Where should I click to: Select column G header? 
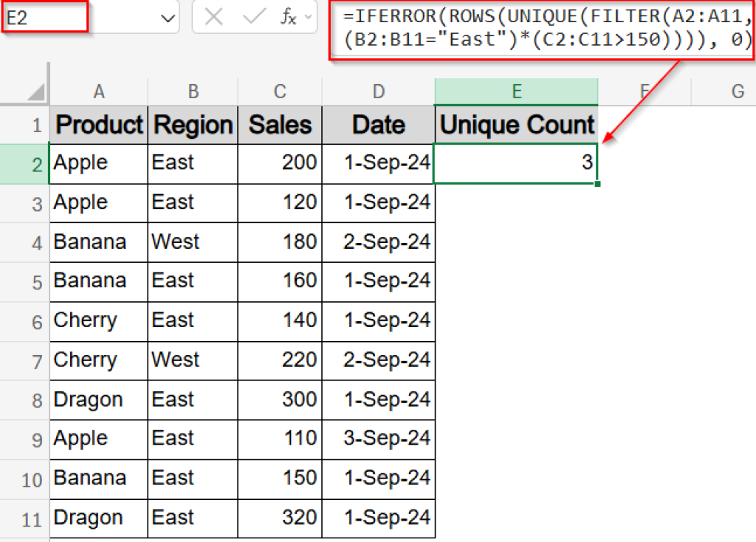(737, 91)
